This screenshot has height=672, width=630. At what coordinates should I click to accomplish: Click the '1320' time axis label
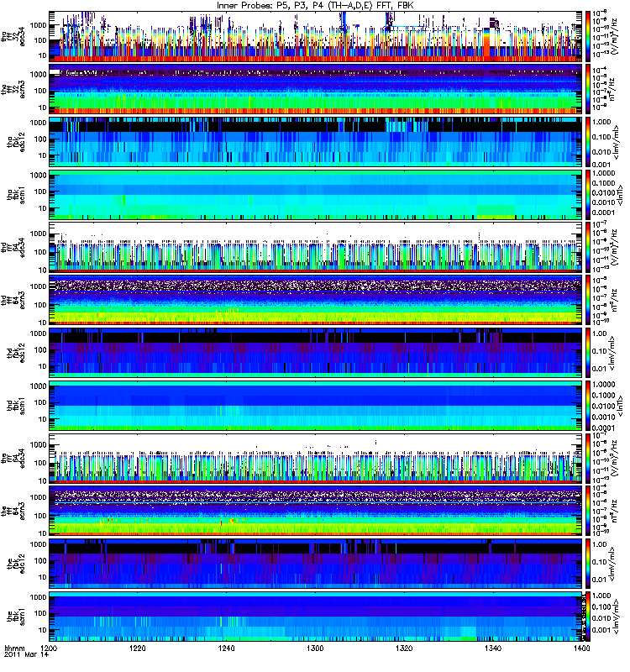click(x=404, y=648)
